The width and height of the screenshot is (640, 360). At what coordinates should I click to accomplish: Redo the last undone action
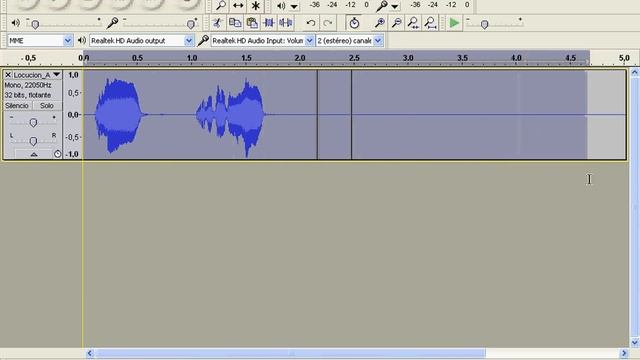click(x=328, y=23)
